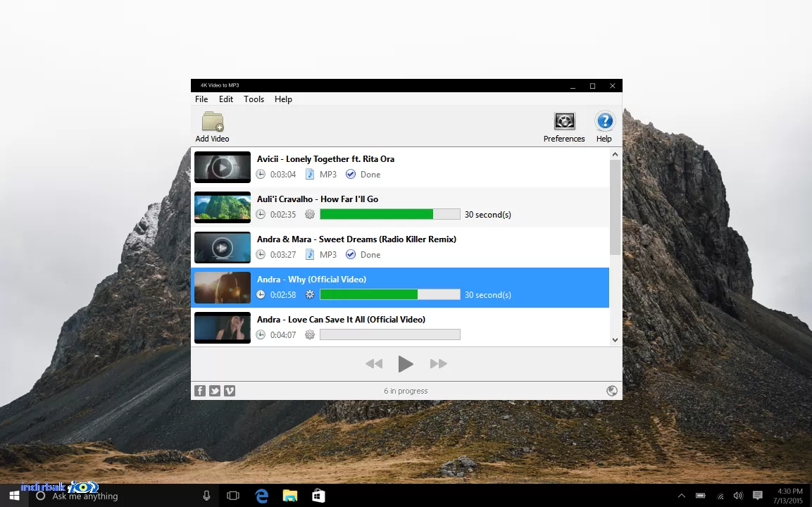Click the list scrollbar down arrow
This screenshot has height=507, width=812.
click(x=616, y=340)
